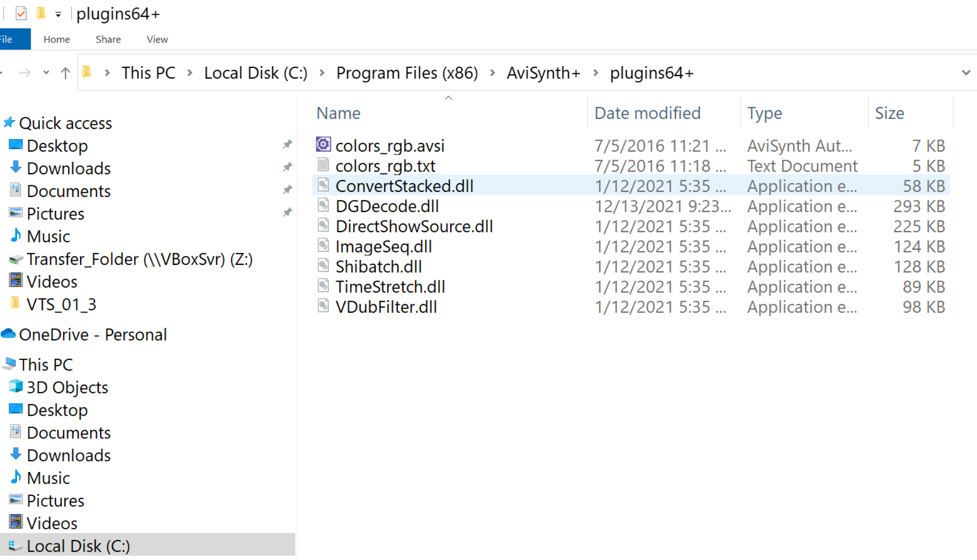Screen dimensions: 977x560
Task: Click the ImageSeq.dll file icon
Action: 323,245
